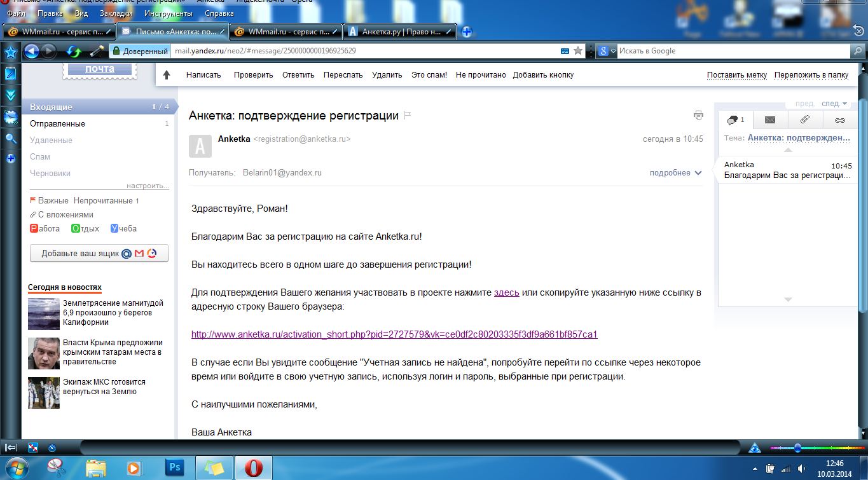
Task: Print the email using the printer icon
Action: [x=698, y=115]
